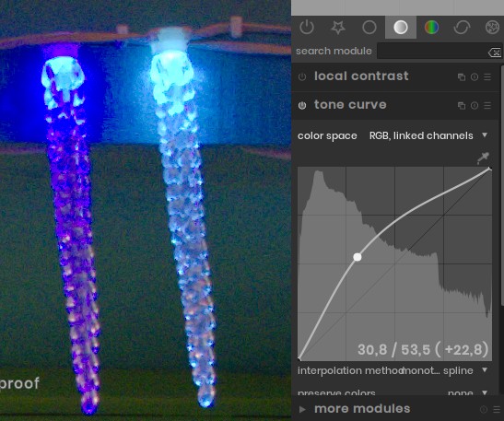
Task: Open tone curve presets menu
Action: pos(487,106)
